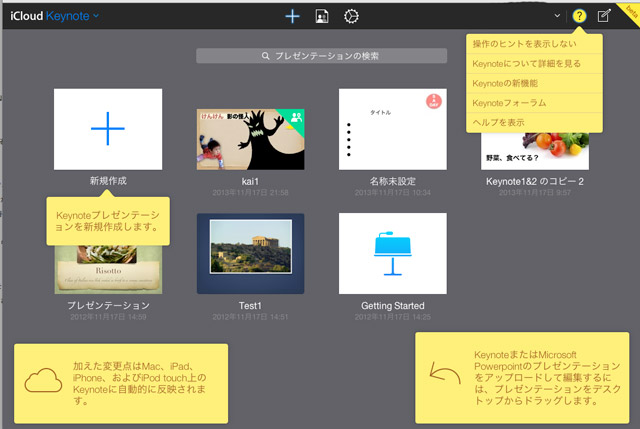Click the iCloud sync hint note text
The image size is (640, 429).
tap(140, 383)
